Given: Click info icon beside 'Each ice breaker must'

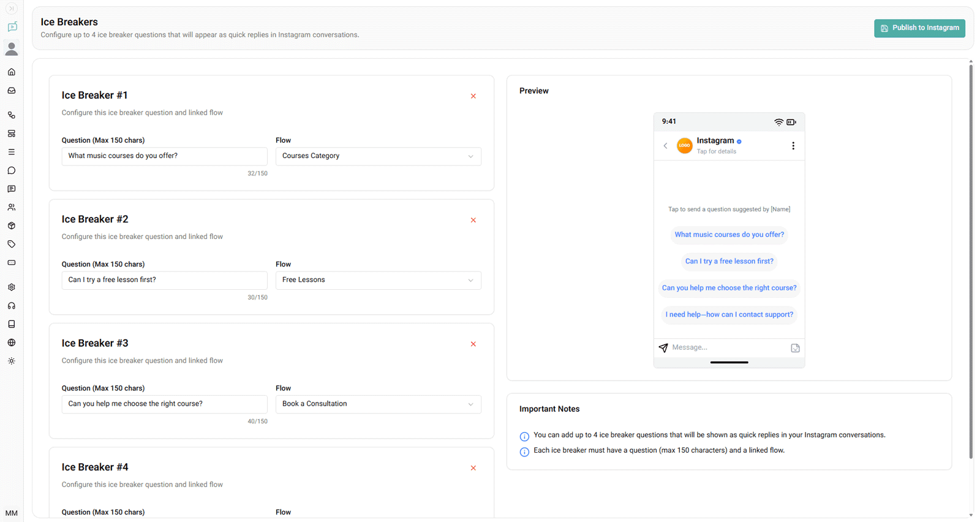Looking at the screenshot, I should [524, 452].
